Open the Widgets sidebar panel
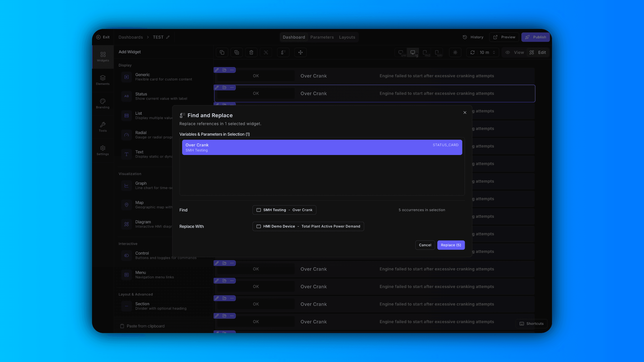Image resolution: width=644 pixels, height=362 pixels. tap(103, 57)
